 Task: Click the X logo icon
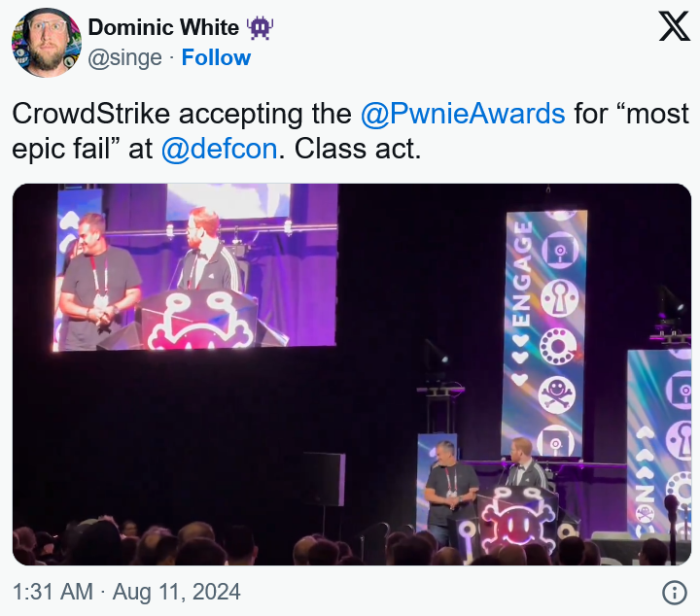pos(675,26)
